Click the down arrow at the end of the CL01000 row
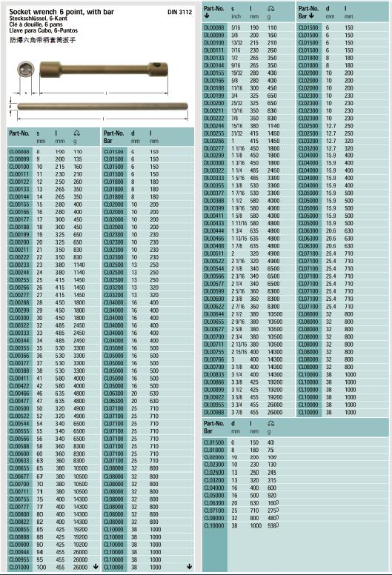Screen dimensions: 392x575 (x=96, y=567)
